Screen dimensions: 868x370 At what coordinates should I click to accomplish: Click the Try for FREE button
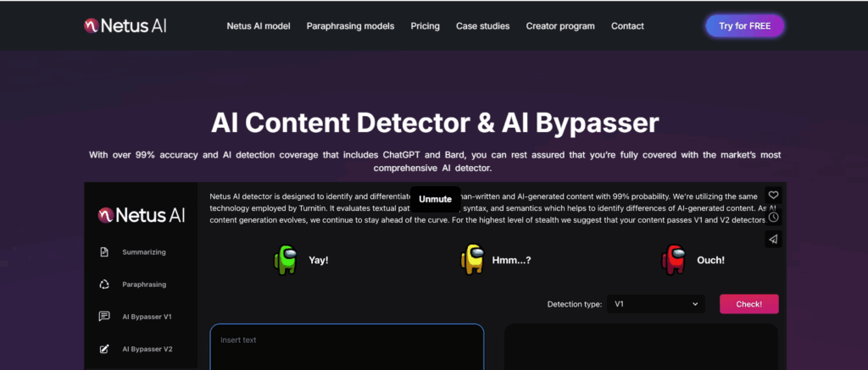(x=744, y=26)
